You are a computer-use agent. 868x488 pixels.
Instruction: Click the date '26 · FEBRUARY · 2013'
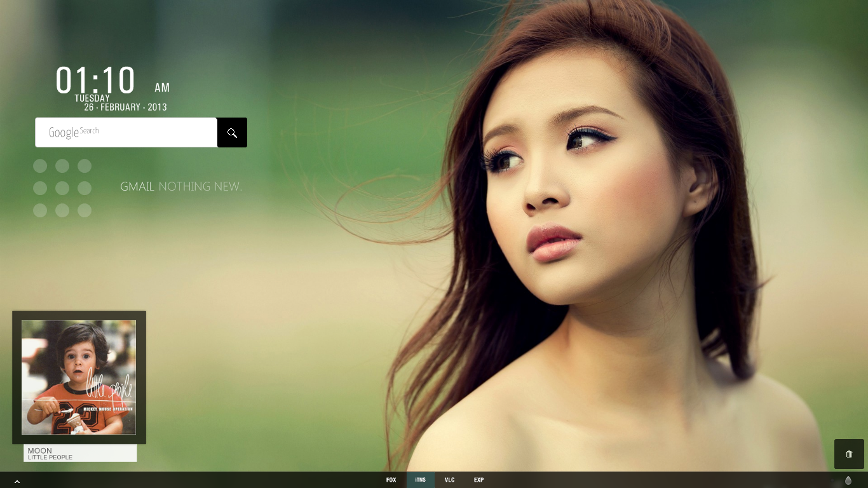click(x=126, y=107)
